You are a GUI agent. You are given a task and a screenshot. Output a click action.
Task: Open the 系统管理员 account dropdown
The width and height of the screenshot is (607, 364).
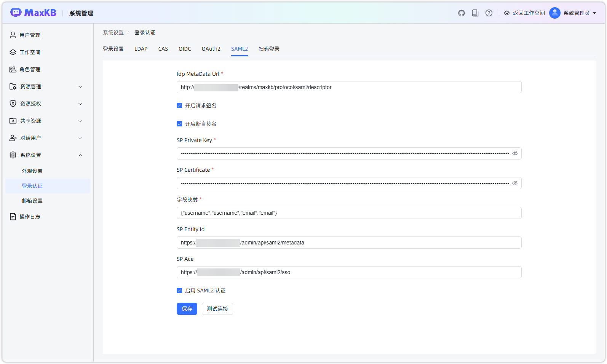click(579, 13)
